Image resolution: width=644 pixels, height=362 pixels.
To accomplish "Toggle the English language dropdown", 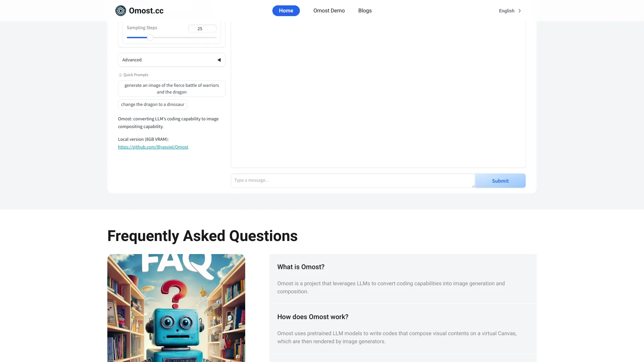I will tap(509, 11).
